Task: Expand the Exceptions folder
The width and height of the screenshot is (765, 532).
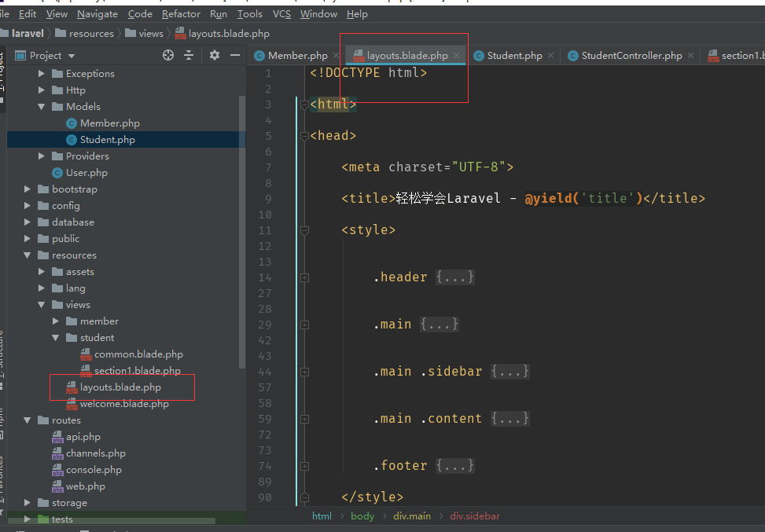Action: (x=42, y=74)
